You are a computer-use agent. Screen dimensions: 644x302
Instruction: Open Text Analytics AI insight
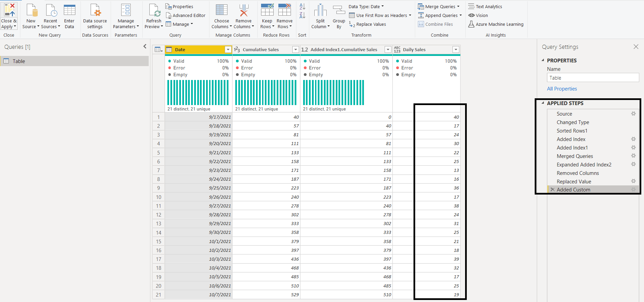[x=485, y=6]
